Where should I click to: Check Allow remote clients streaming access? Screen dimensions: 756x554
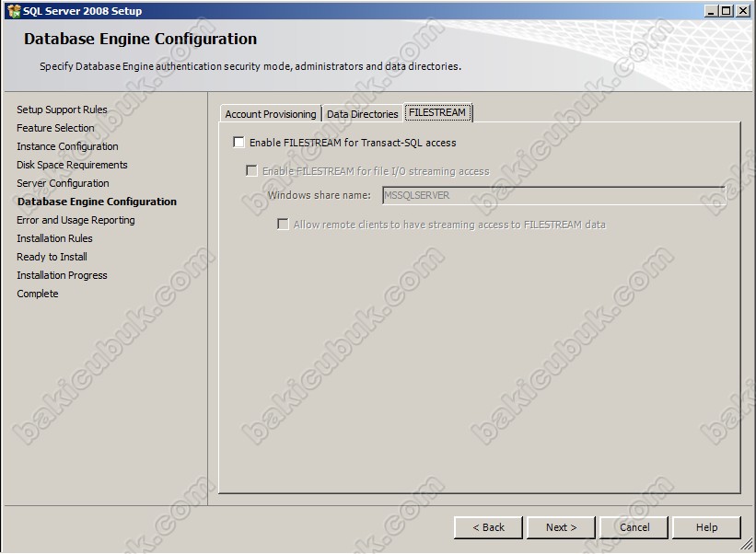[283, 224]
